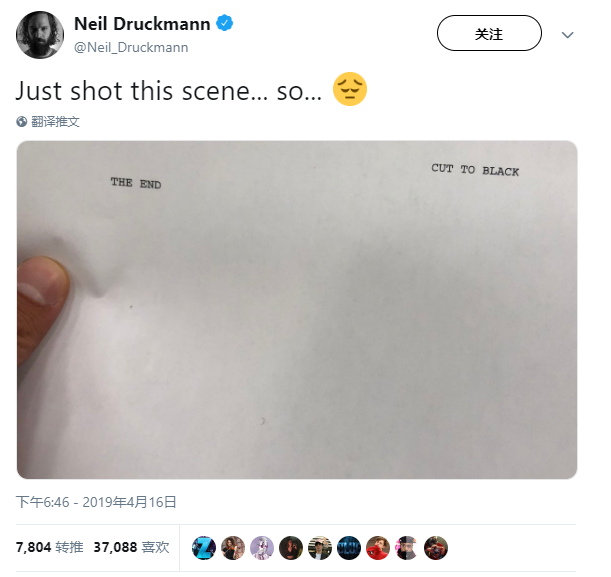Open the sixth liker avatar, blue text logo

tap(349, 548)
